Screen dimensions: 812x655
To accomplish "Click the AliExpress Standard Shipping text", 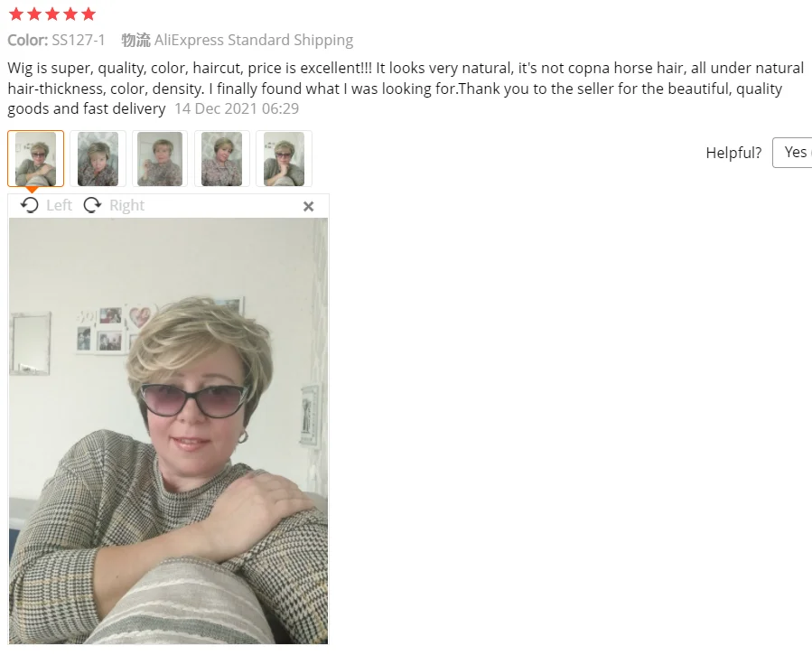I will tap(254, 40).
